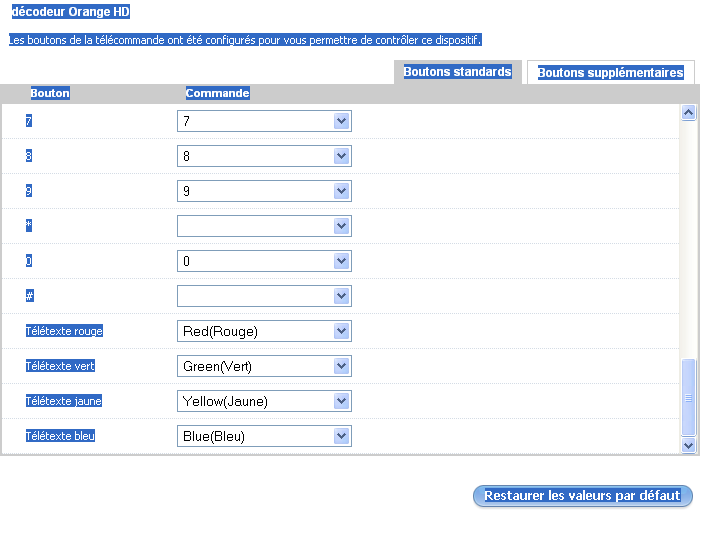Expand the command dropdown for button 0

coord(264,261)
